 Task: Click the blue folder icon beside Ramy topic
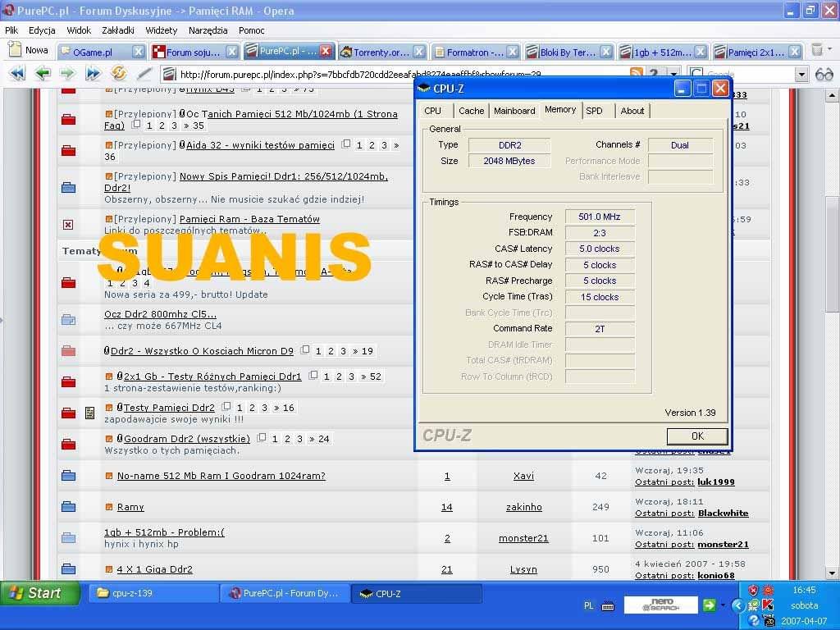click(x=68, y=507)
